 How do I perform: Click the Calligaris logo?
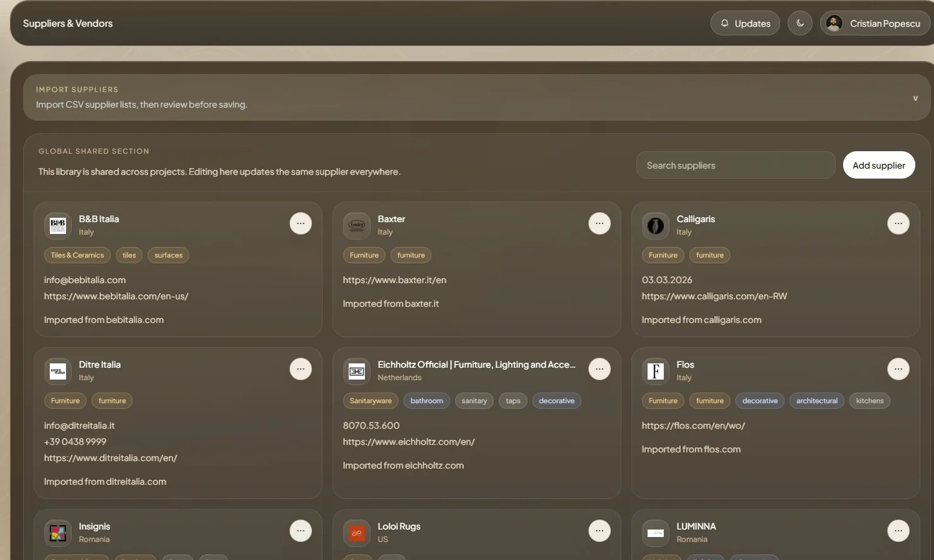[656, 225]
